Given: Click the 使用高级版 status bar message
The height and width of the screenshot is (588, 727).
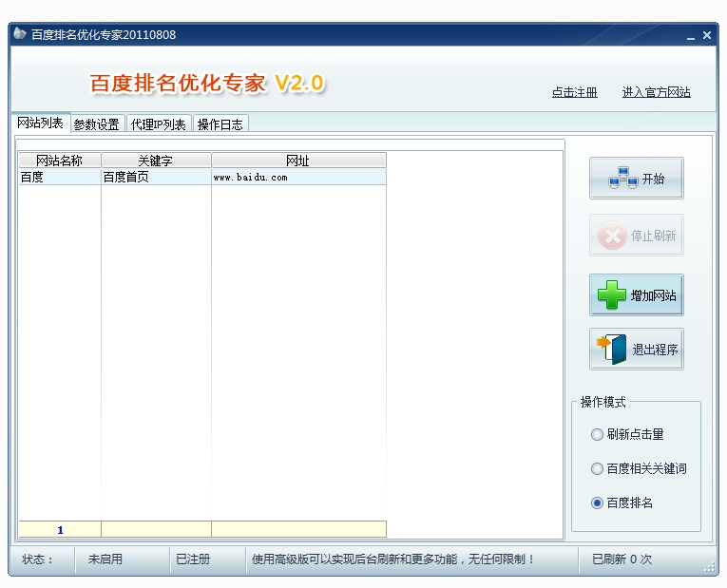Looking at the screenshot, I should [393, 560].
